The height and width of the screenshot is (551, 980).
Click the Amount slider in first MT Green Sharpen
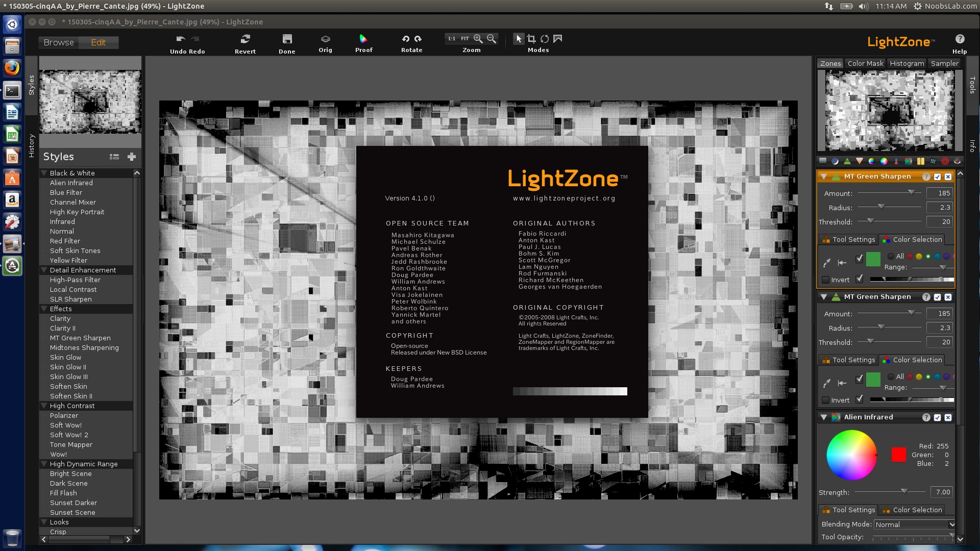(x=889, y=193)
